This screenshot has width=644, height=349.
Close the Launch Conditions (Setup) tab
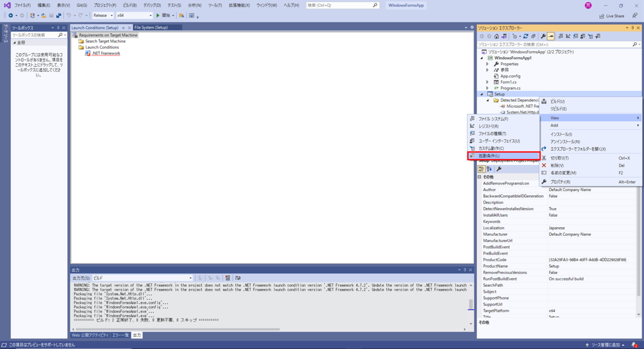click(x=129, y=27)
